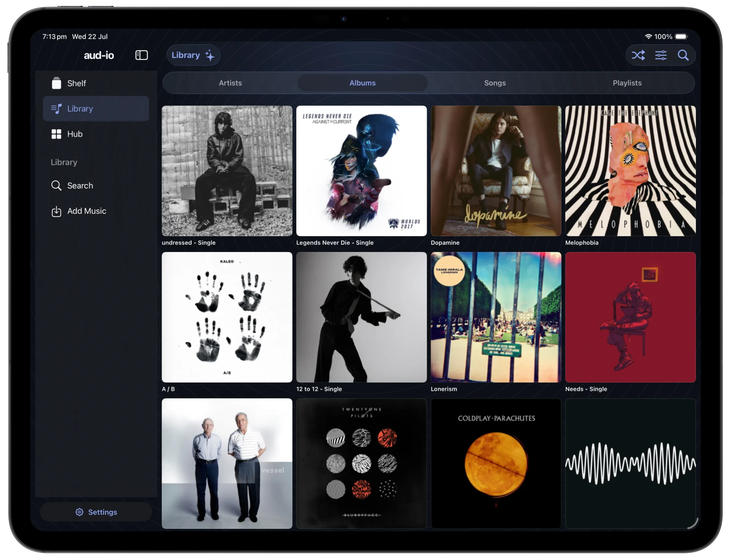Open the Lonerism album cover
Viewport: 731px width, 560px height.
click(496, 317)
